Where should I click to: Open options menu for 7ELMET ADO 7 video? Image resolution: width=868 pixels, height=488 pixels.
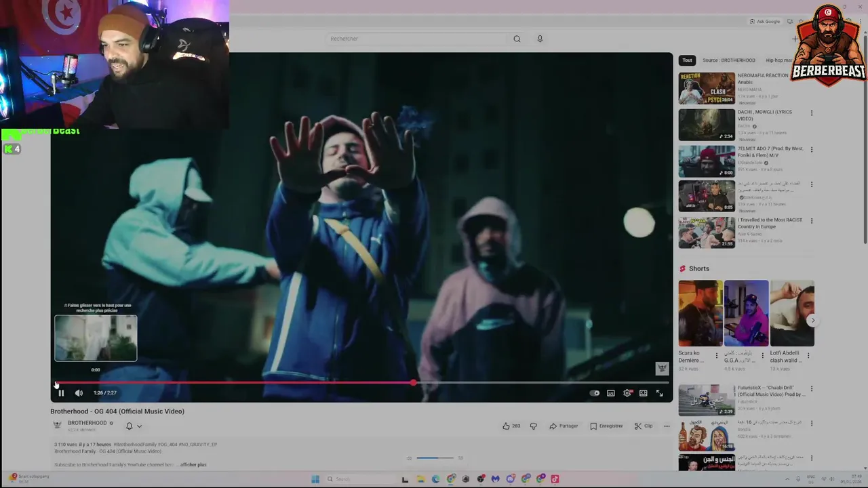click(x=812, y=149)
